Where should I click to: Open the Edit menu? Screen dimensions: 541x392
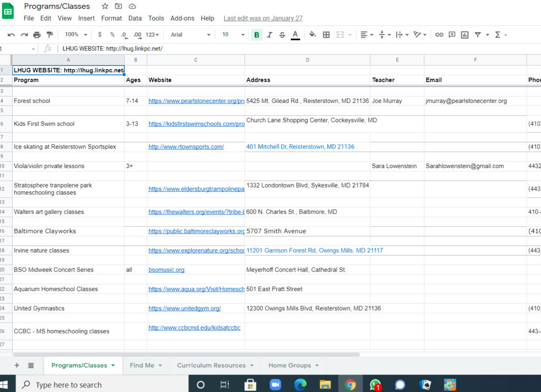tap(45, 18)
